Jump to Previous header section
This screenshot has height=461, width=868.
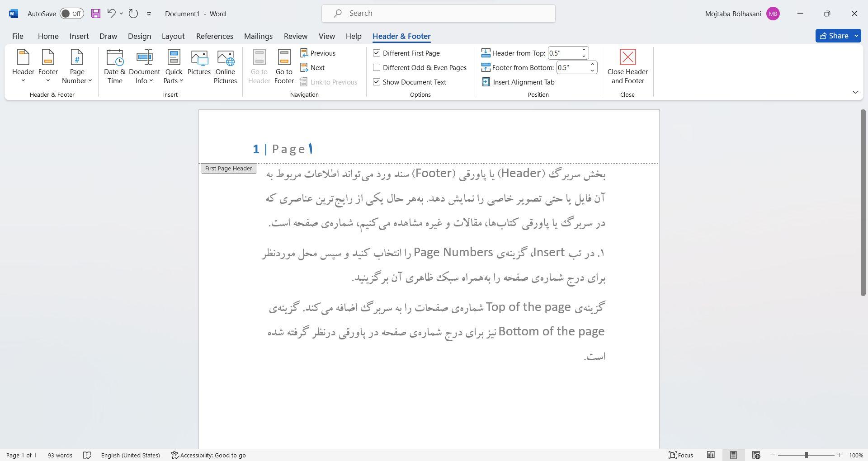point(318,53)
